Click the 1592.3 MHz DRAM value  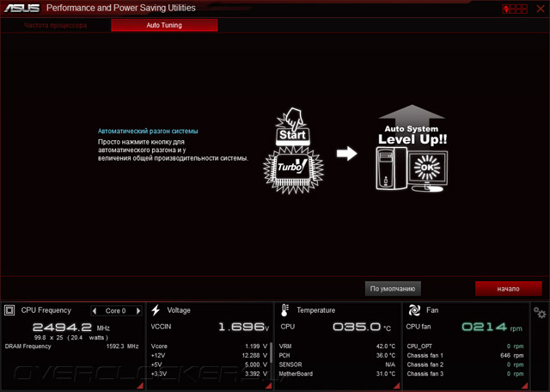(122, 346)
